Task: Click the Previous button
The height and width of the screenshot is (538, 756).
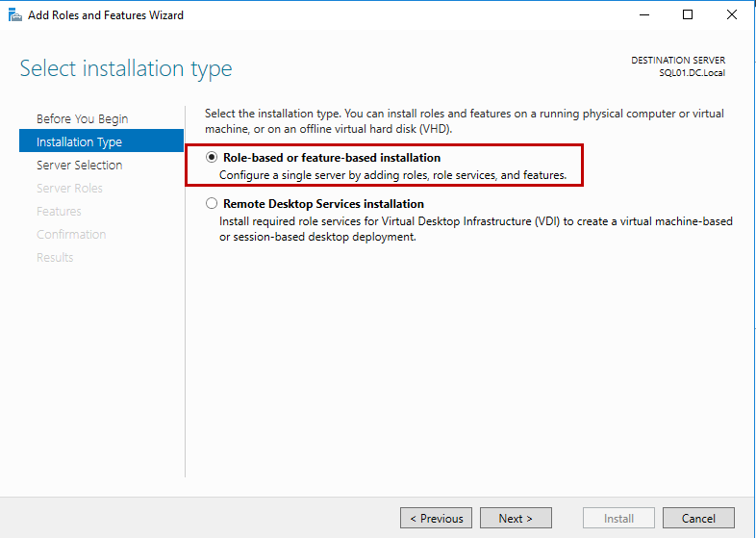Action: (436, 518)
